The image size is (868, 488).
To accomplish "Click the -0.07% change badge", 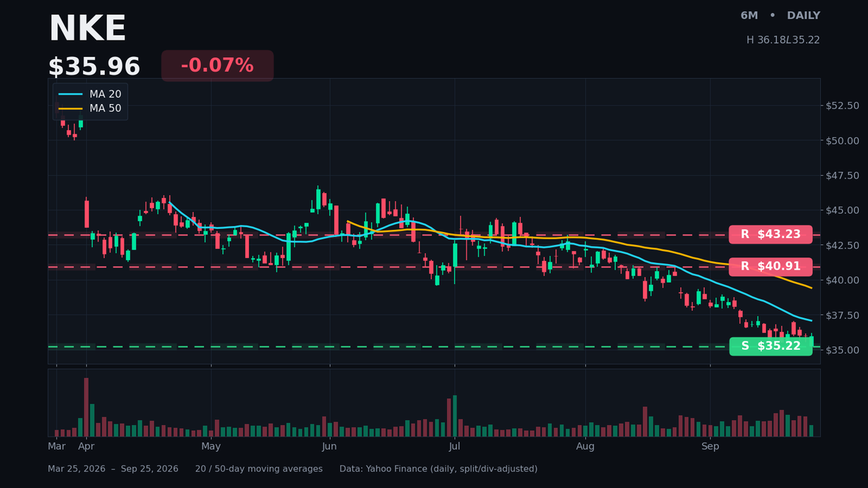I will click(217, 66).
